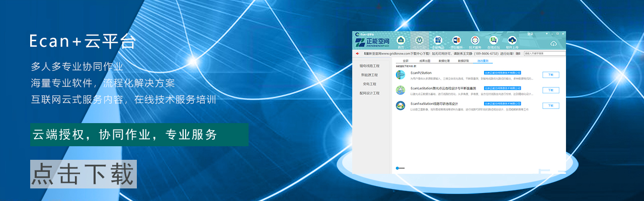Click the Ecan+云平台 banner heading
644x201 pixels.
point(83,41)
